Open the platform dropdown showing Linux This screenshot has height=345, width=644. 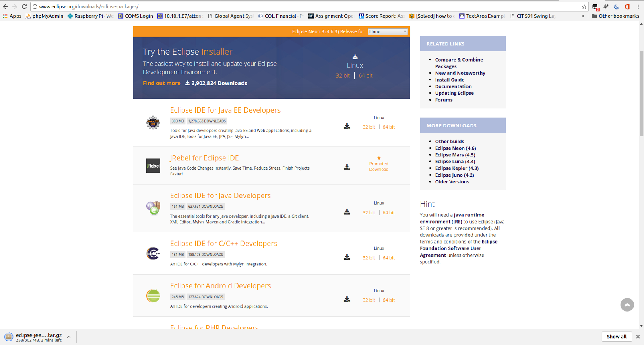pyautogui.click(x=388, y=31)
